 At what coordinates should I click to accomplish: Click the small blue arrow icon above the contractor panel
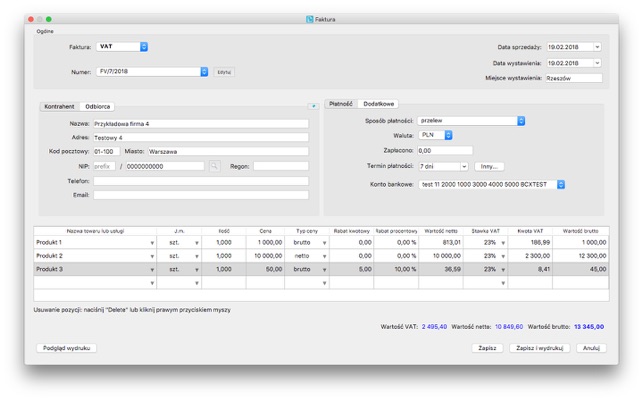coord(313,105)
